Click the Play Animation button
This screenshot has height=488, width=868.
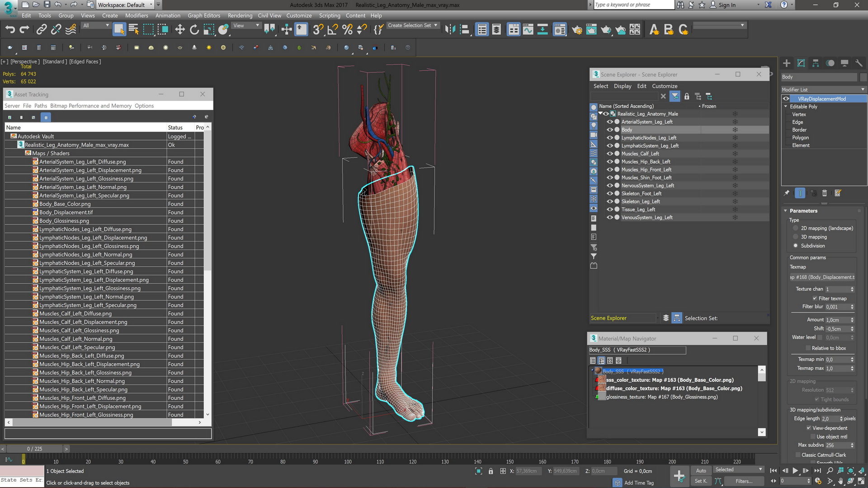[795, 471]
